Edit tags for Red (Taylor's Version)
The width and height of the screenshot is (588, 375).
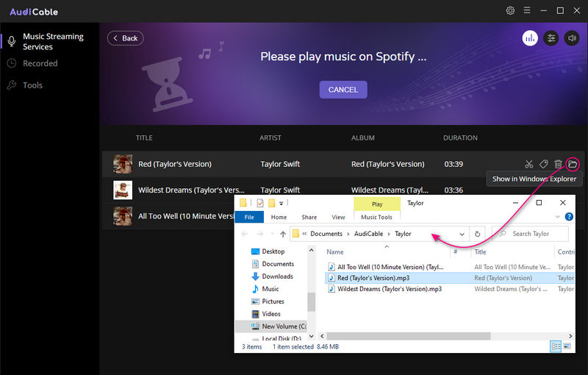pyautogui.click(x=543, y=164)
